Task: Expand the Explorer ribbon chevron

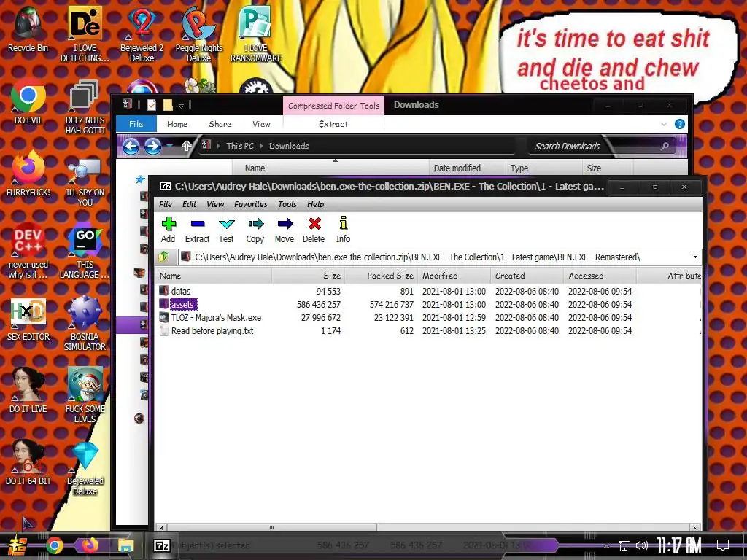Action: coord(664,124)
